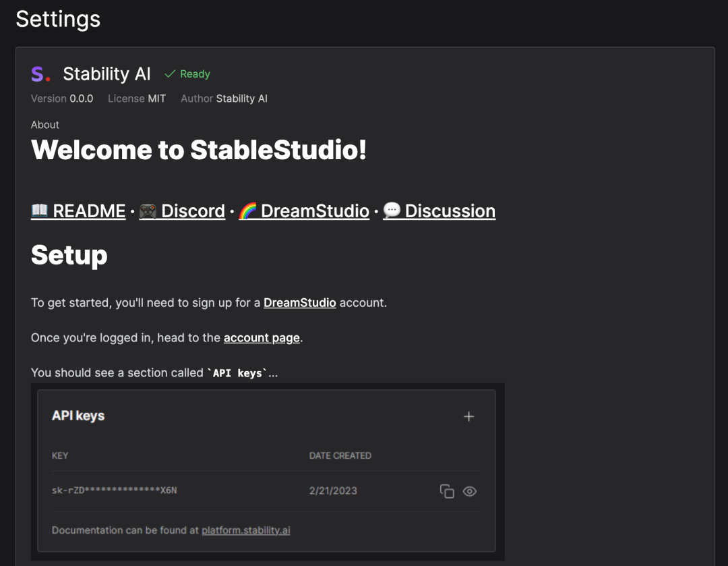Image resolution: width=728 pixels, height=566 pixels.
Task: Click the DATE CREATED column header
Action: point(340,455)
